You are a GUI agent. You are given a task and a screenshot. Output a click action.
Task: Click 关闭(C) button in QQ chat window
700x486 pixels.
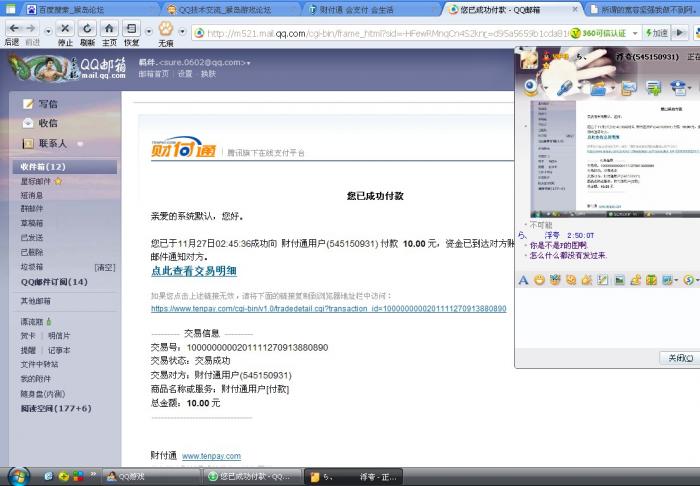click(x=680, y=358)
